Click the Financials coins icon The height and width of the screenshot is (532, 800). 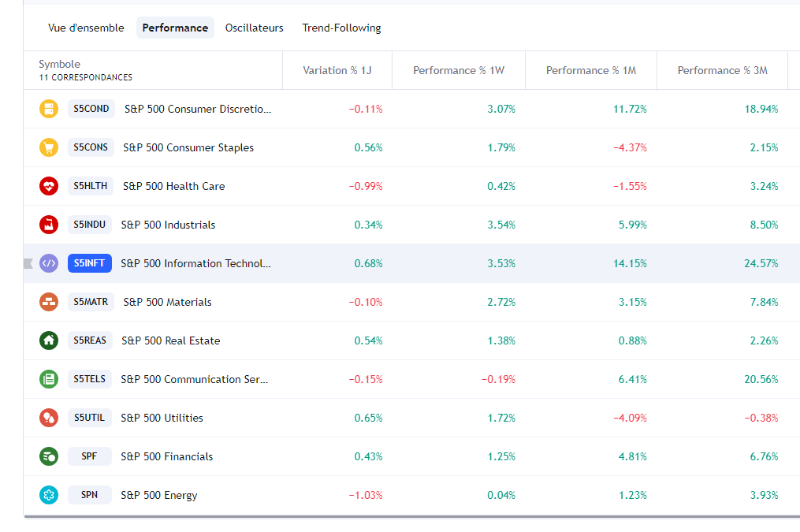[x=49, y=456]
